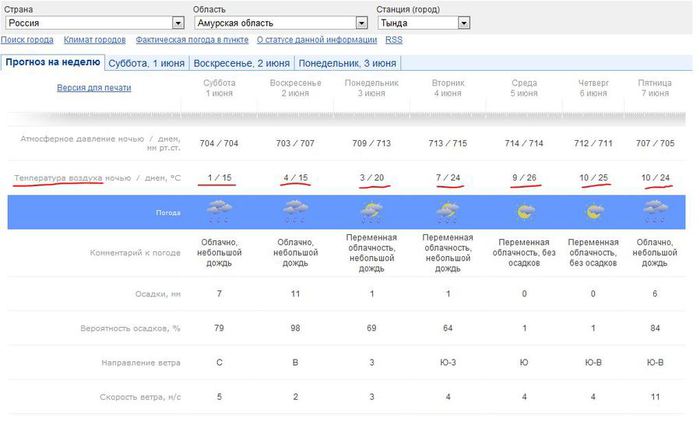This screenshot has width=700, height=421.
Task: Click the Суббота 1 июня column header
Action: point(219,88)
